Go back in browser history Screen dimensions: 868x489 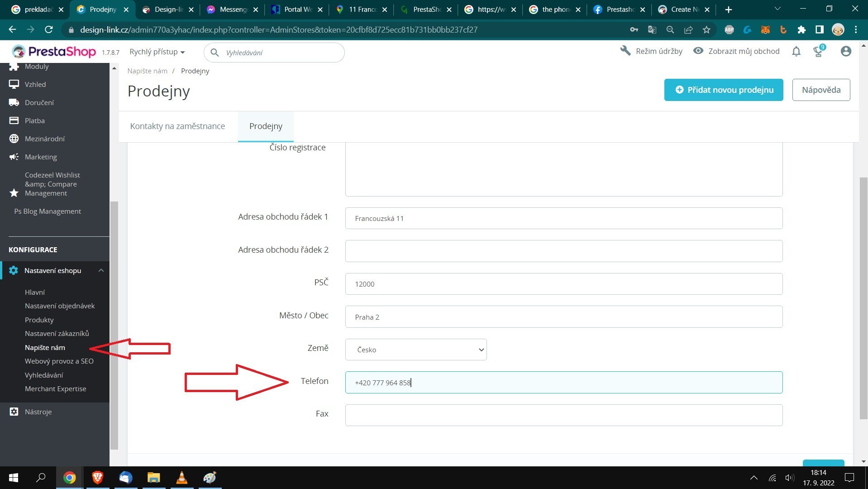[12, 29]
